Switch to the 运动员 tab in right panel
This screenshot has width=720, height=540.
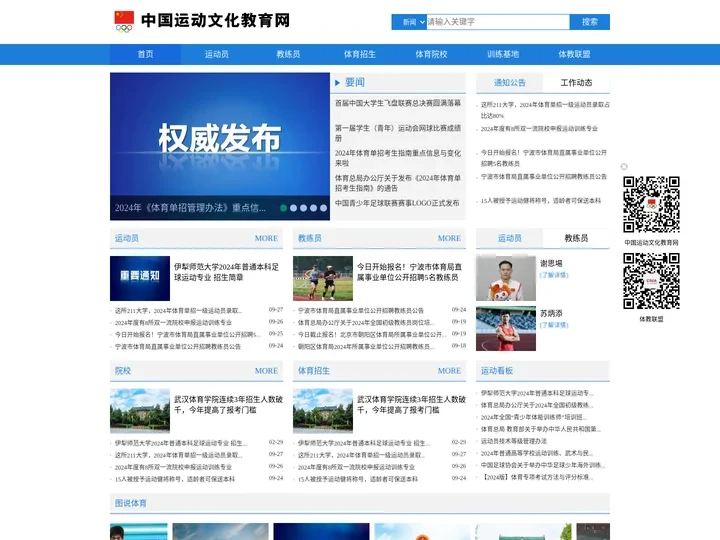(x=509, y=238)
